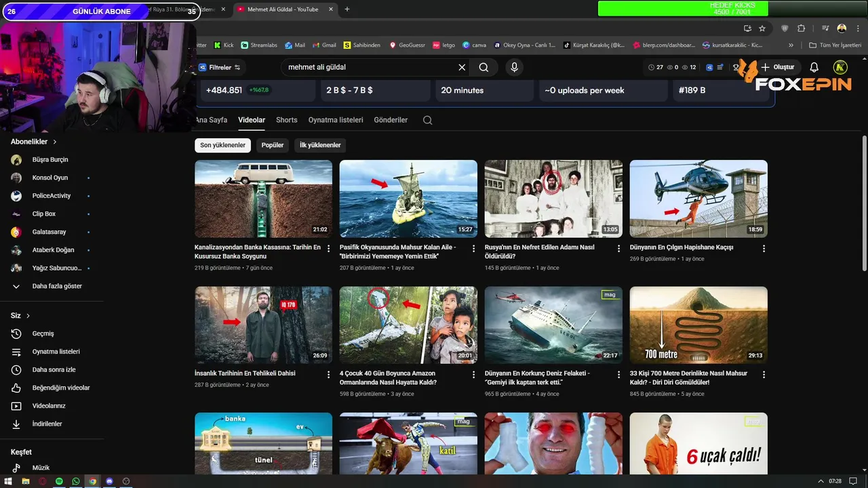Open the shield extension icon
The height and width of the screenshot is (488, 868).
pos(785,28)
